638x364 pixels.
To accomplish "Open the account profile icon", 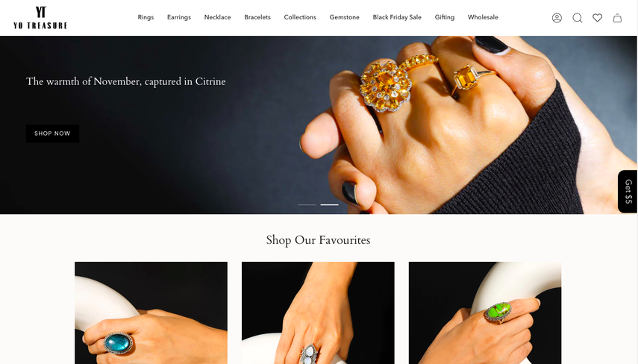I will (557, 18).
